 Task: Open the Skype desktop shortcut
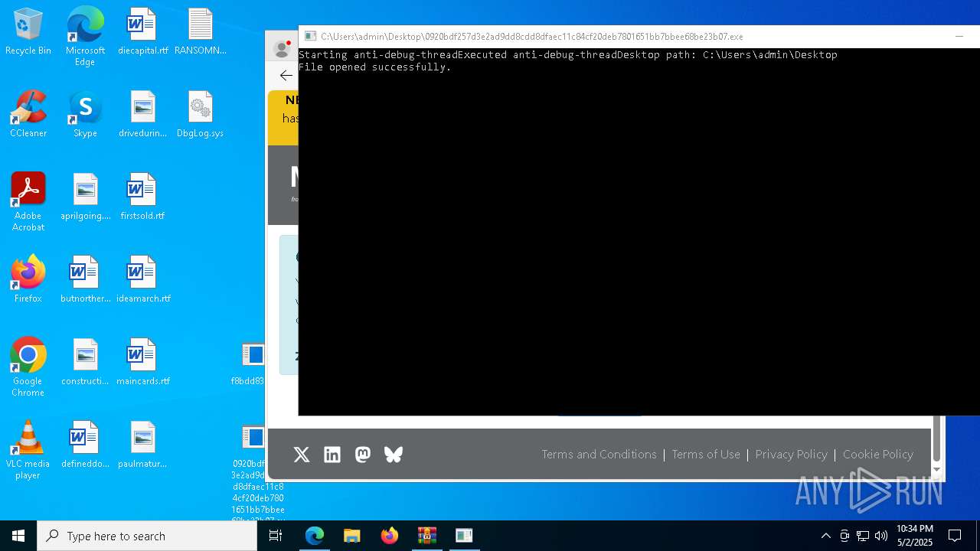point(85,115)
